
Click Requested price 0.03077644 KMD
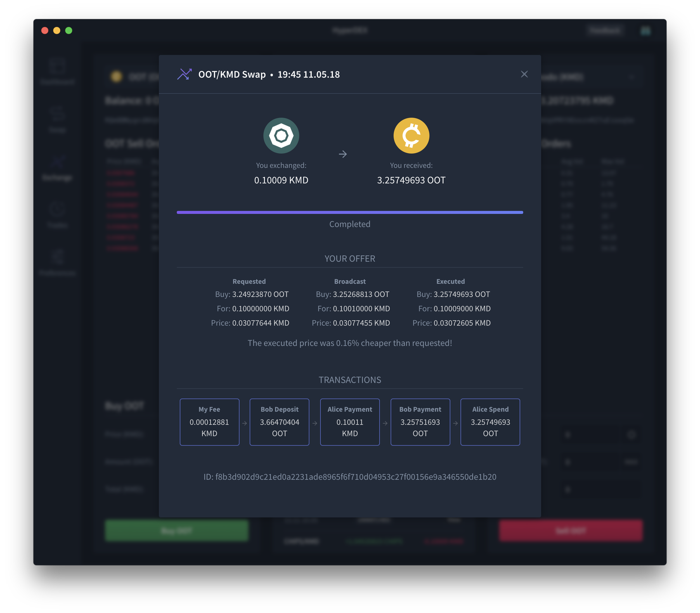[x=260, y=323]
